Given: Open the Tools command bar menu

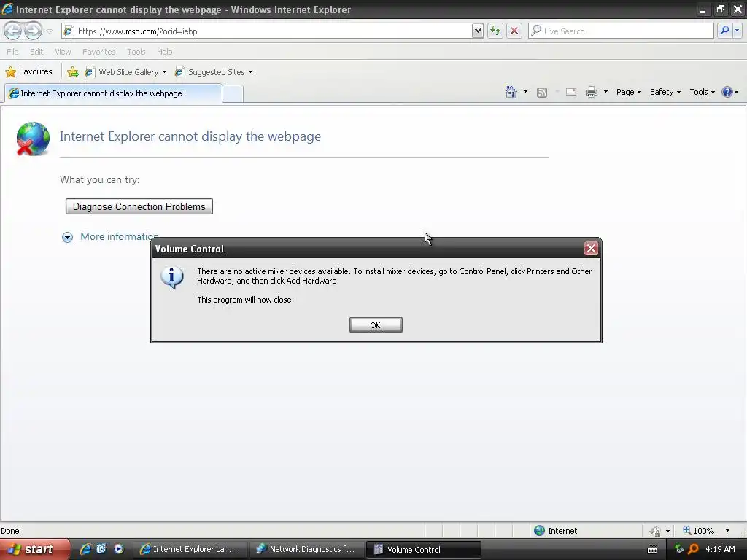Looking at the screenshot, I should point(703,92).
